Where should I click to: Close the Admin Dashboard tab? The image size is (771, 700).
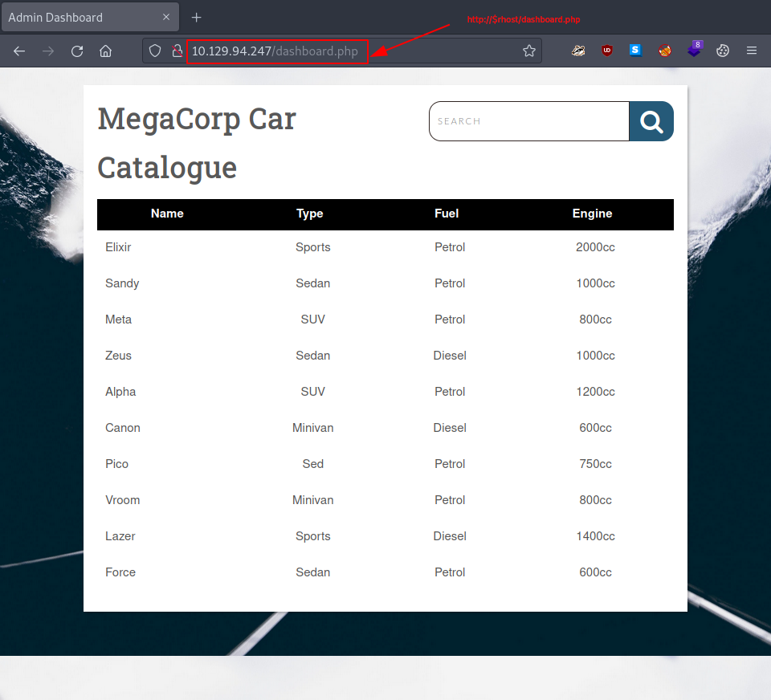(166, 17)
